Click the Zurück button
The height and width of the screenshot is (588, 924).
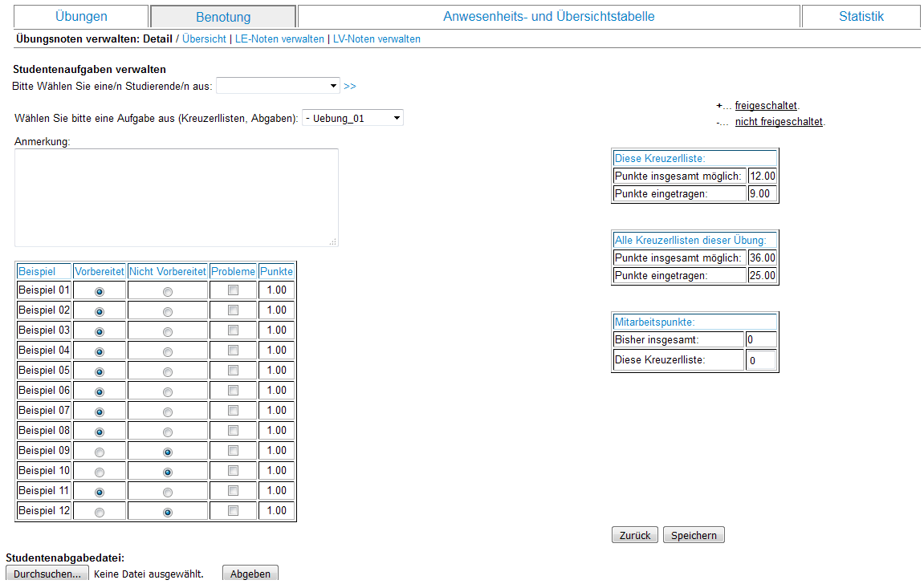(635, 535)
